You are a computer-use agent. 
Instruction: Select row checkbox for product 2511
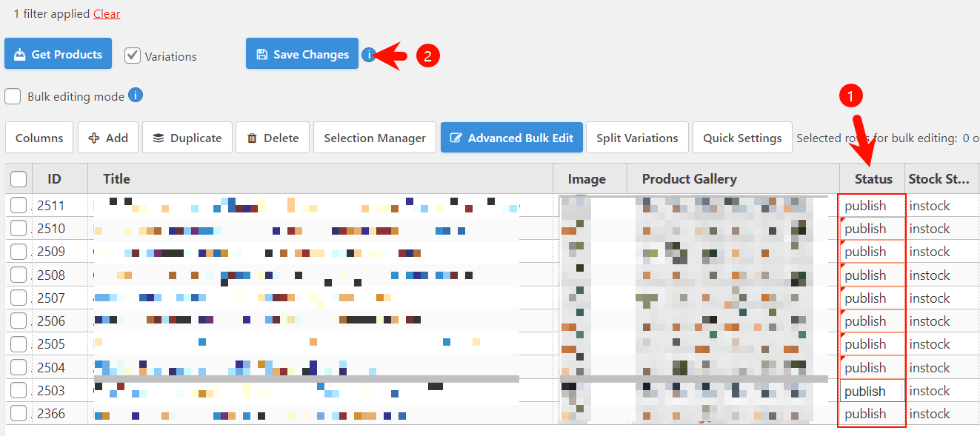tap(19, 205)
